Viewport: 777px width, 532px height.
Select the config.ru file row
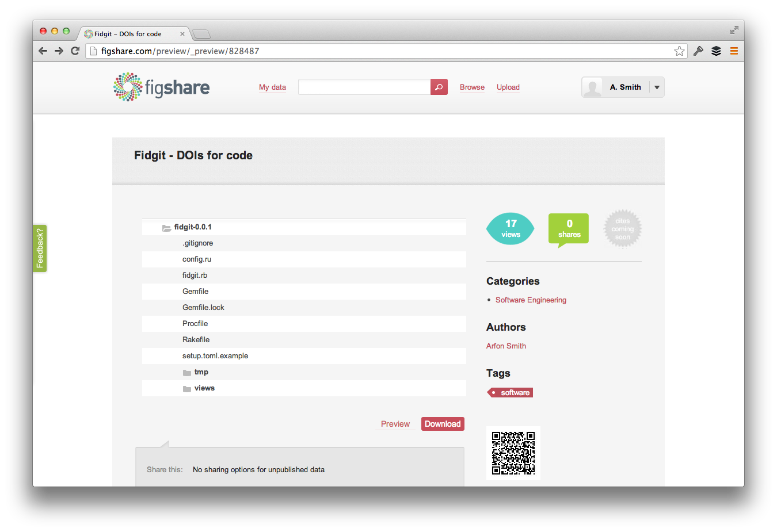304,259
